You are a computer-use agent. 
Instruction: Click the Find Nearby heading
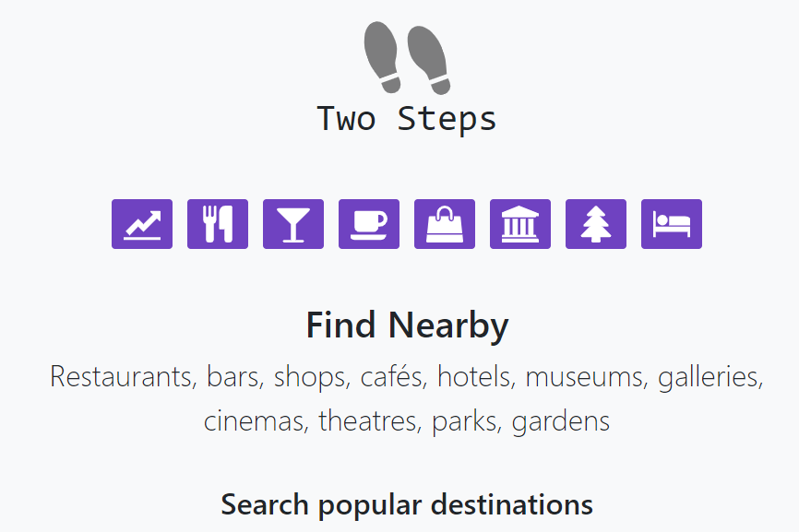click(x=407, y=325)
